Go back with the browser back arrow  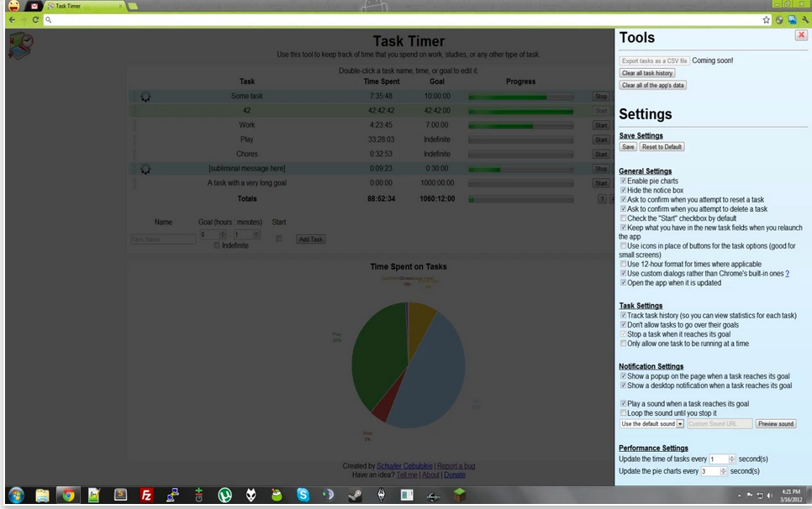pyautogui.click(x=12, y=19)
